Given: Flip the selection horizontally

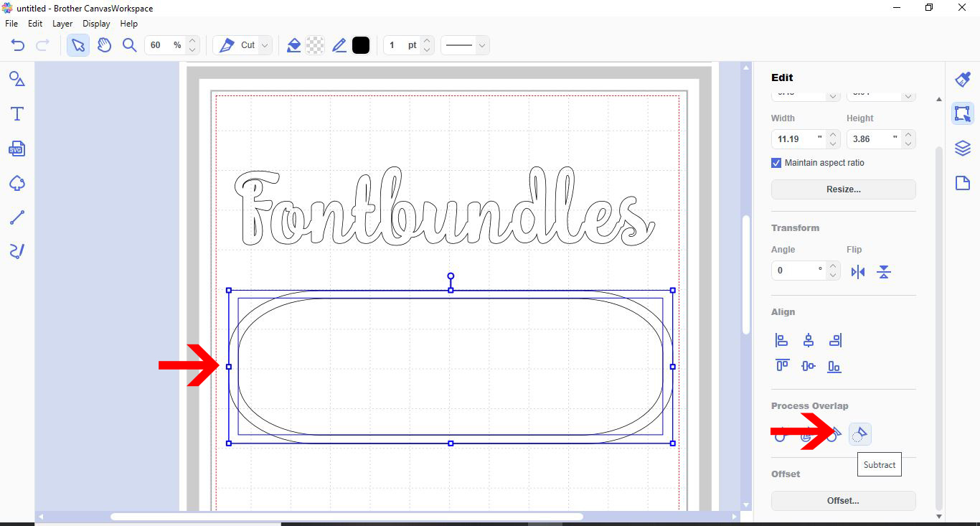Looking at the screenshot, I should [x=858, y=272].
